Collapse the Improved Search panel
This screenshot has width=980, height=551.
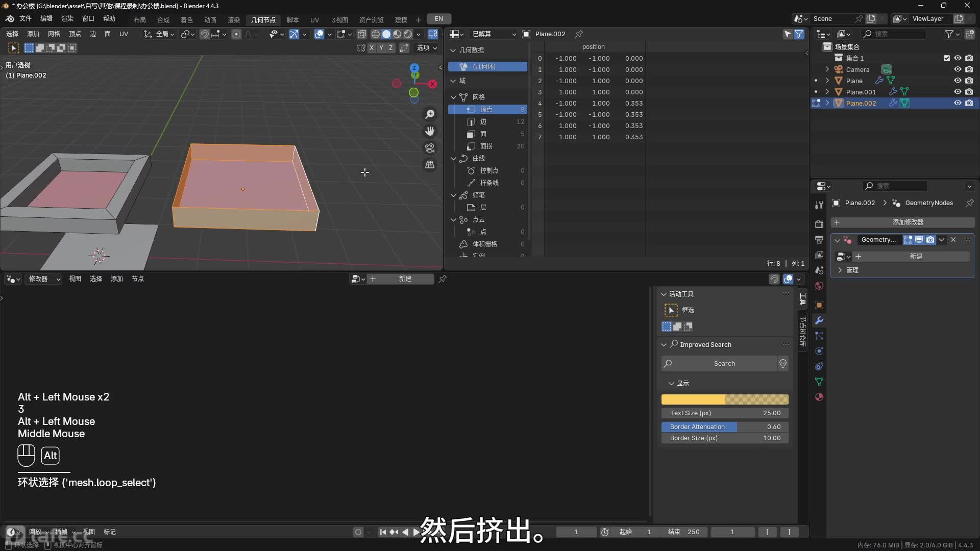coord(664,345)
